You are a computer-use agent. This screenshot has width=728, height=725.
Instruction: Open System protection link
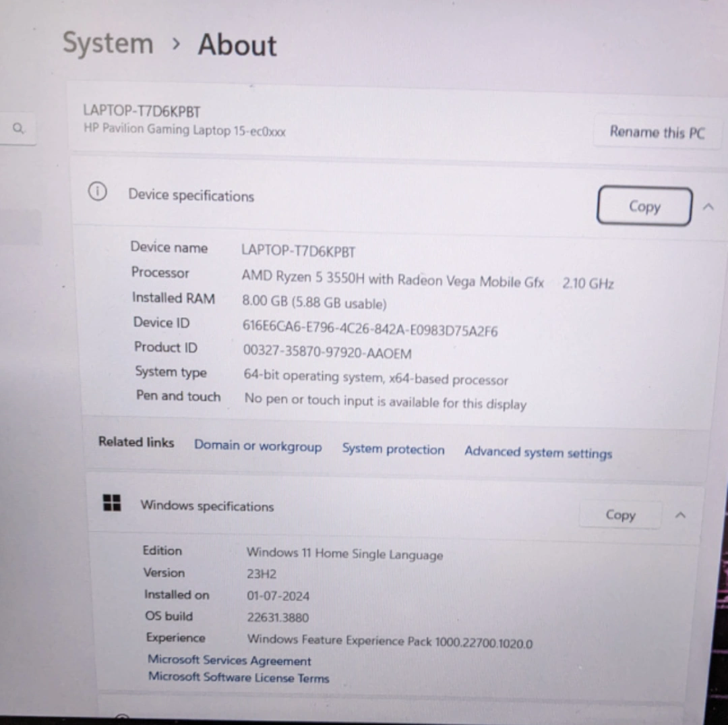coord(393,449)
